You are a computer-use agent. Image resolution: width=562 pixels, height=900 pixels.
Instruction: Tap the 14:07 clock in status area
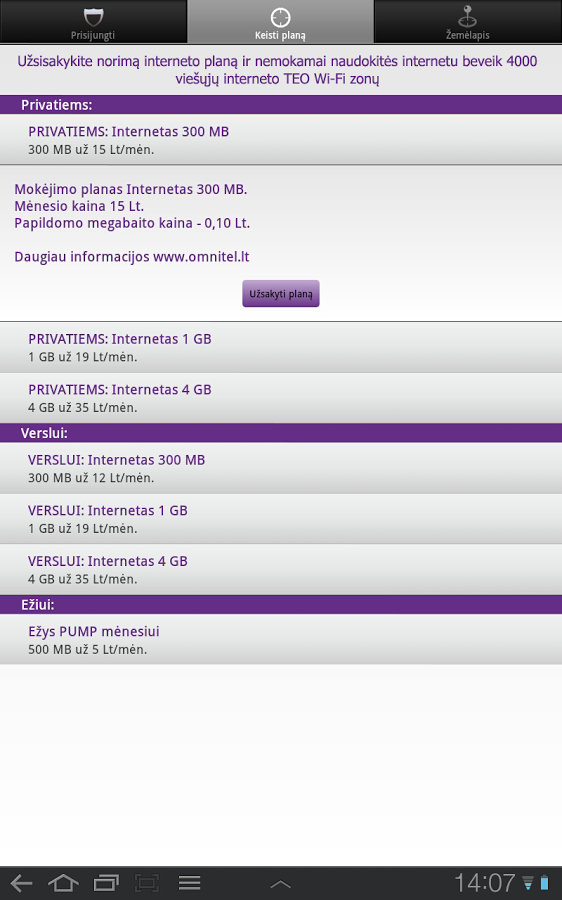tap(485, 883)
